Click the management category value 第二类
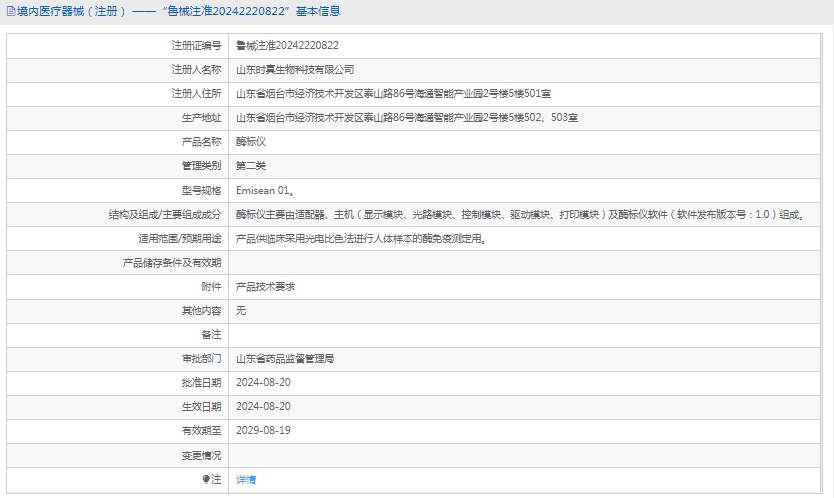834x498 pixels. click(251, 166)
